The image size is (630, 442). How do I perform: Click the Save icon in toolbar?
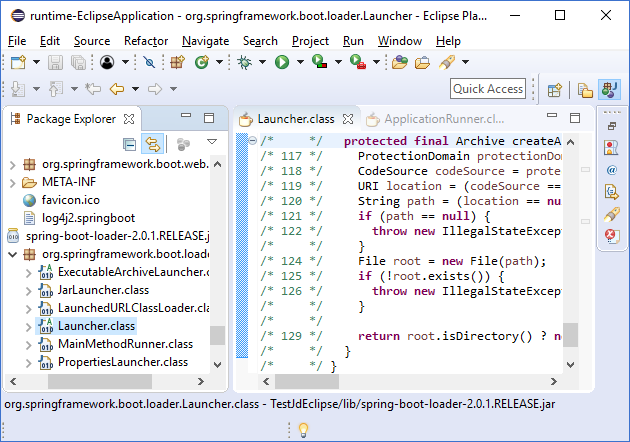(x=55, y=62)
